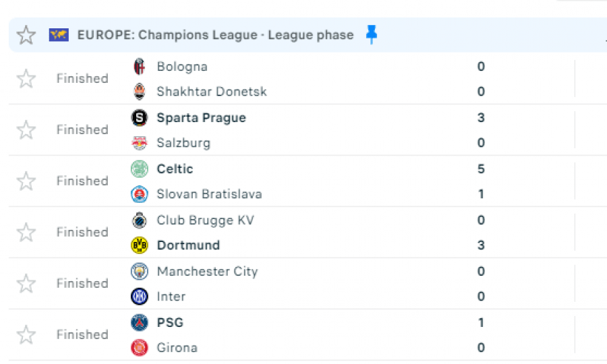This screenshot has width=607, height=364.
Task: Open the Shakhtar Donetsk team name
Action: point(212,92)
